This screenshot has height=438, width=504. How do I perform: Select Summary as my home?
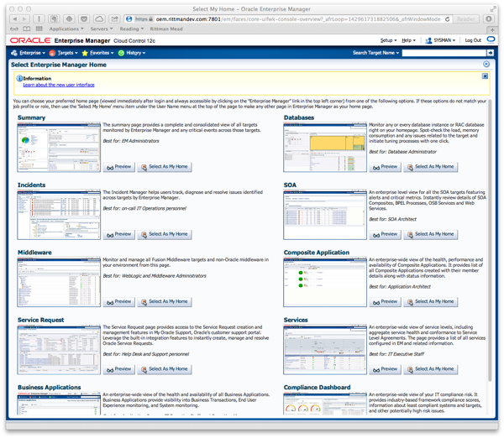165,167
